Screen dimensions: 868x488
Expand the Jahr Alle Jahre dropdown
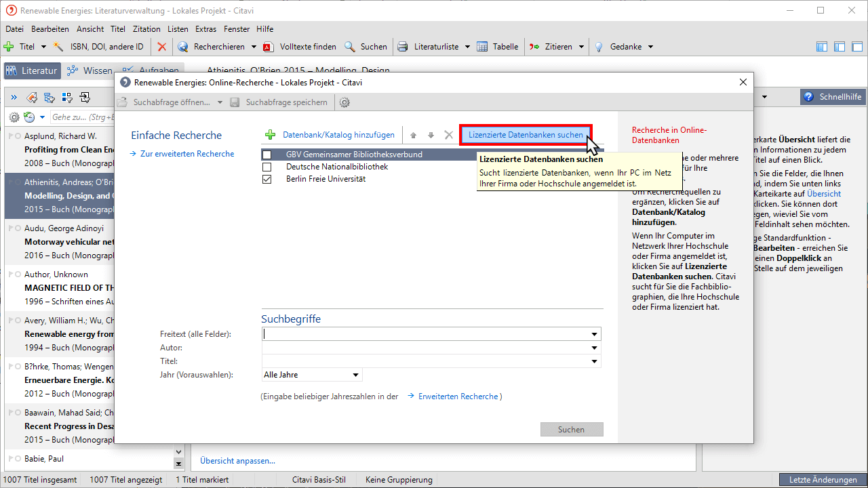tap(355, 375)
